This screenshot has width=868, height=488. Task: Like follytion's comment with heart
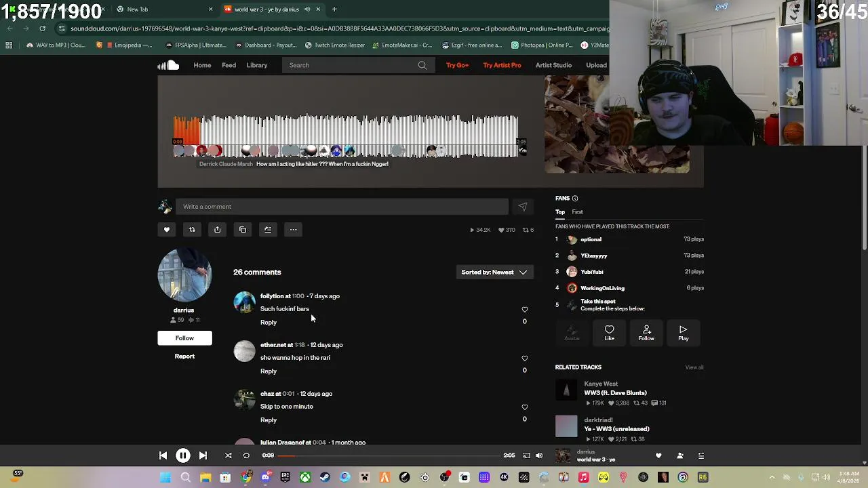point(524,310)
